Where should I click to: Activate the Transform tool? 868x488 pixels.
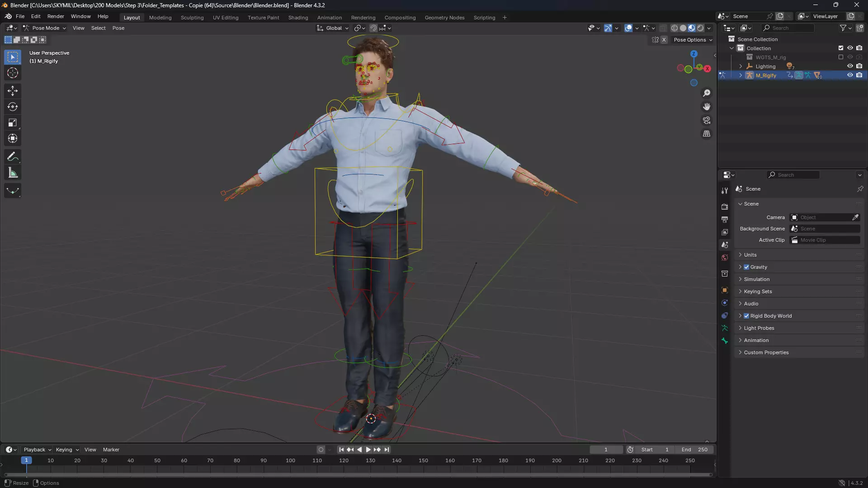pos(13,138)
